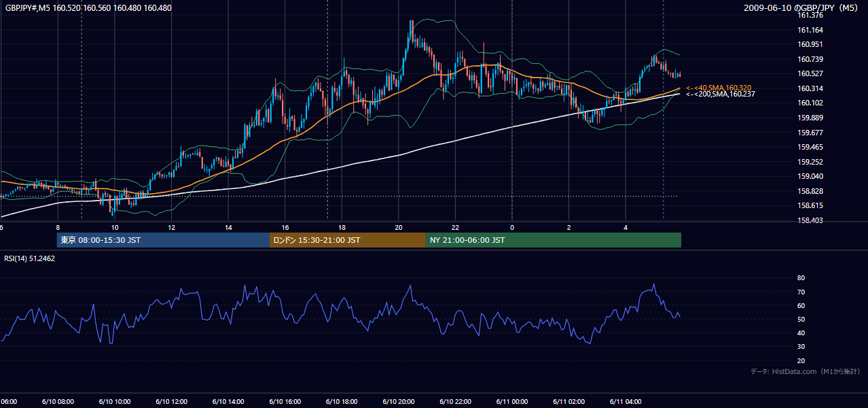Click the RSI scale value 70

(801, 292)
